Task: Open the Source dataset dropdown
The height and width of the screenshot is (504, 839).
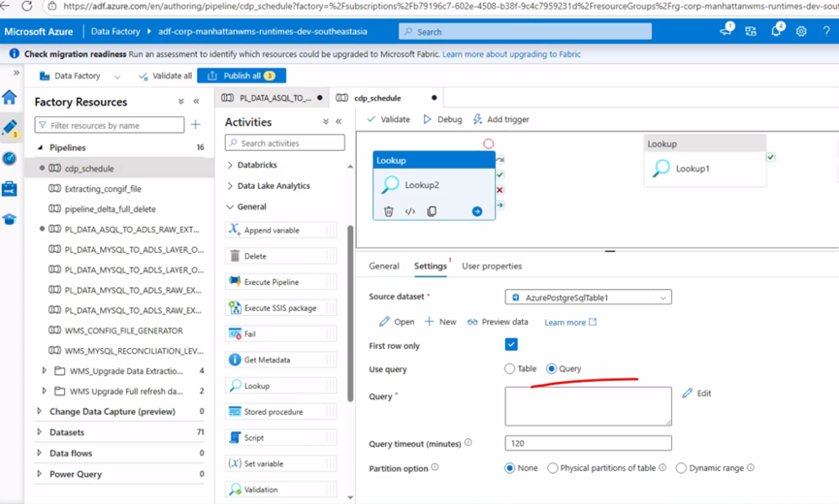Action: coord(588,298)
